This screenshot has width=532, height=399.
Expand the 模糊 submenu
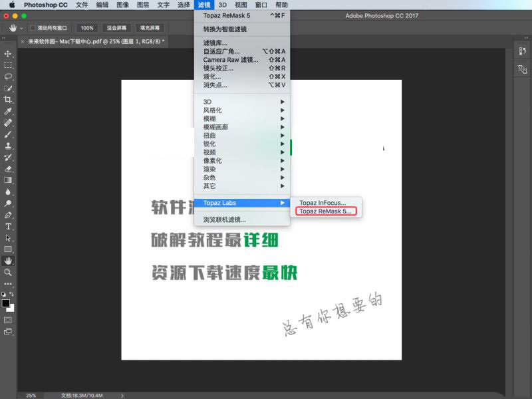click(x=242, y=119)
